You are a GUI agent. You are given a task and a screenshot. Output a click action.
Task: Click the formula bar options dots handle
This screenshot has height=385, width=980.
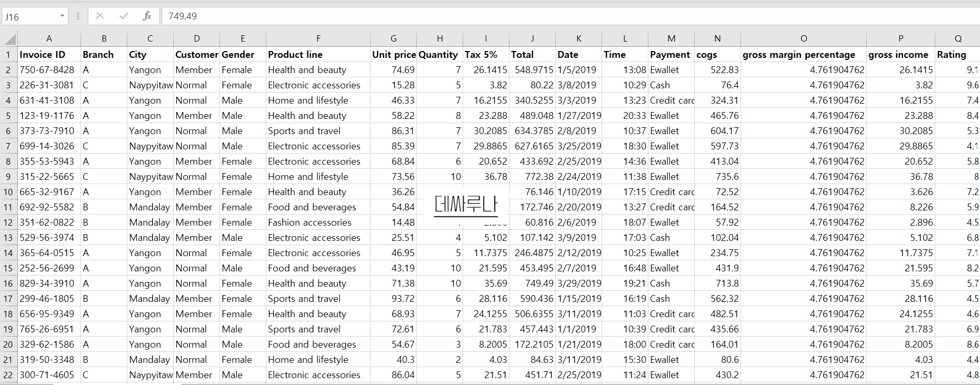[78, 16]
